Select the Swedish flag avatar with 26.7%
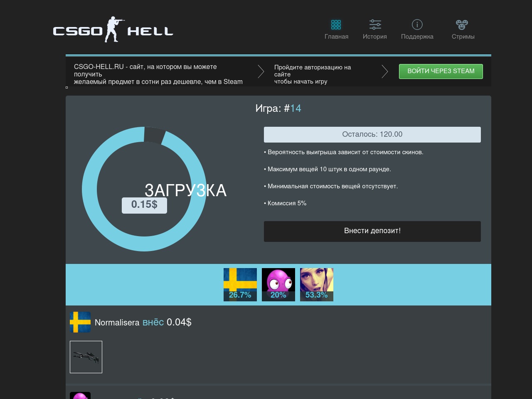 pos(240,285)
